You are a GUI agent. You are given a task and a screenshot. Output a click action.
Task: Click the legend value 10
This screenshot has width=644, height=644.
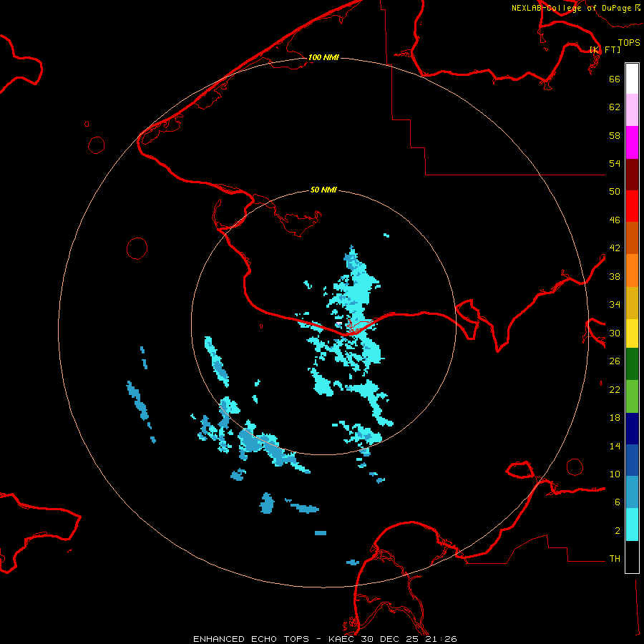[x=615, y=474]
